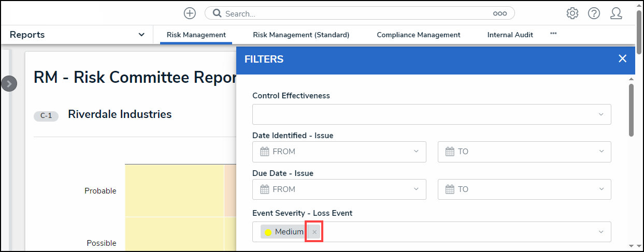Click the plus create-new icon
644x252 pixels.
[x=190, y=13]
